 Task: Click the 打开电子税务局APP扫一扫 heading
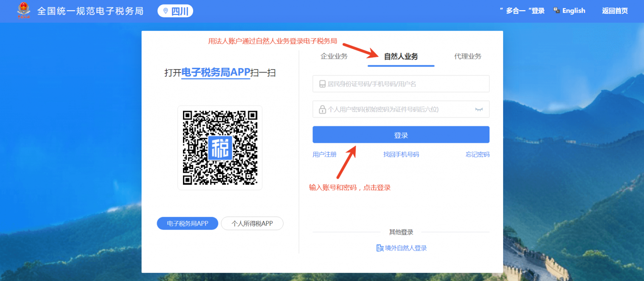(x=220, y=73)
